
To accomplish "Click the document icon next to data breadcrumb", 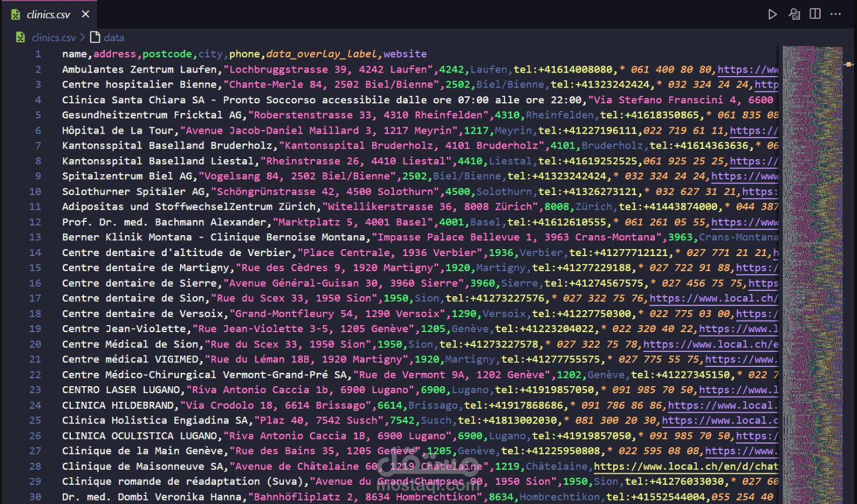I will click(x=95, y=37).
